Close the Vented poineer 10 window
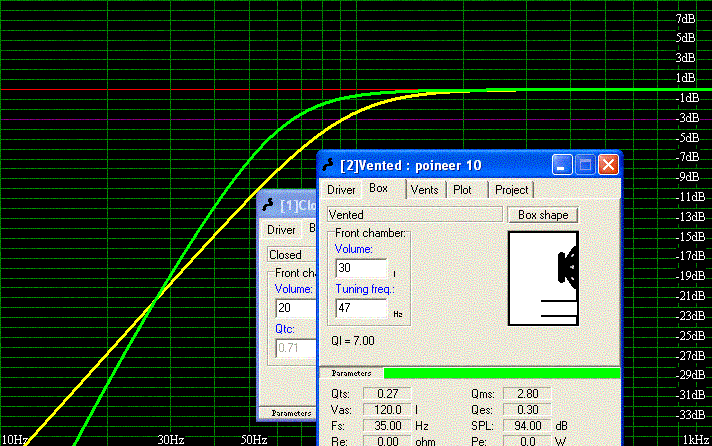This screenshot has height=446, width=712. [608, 164]
